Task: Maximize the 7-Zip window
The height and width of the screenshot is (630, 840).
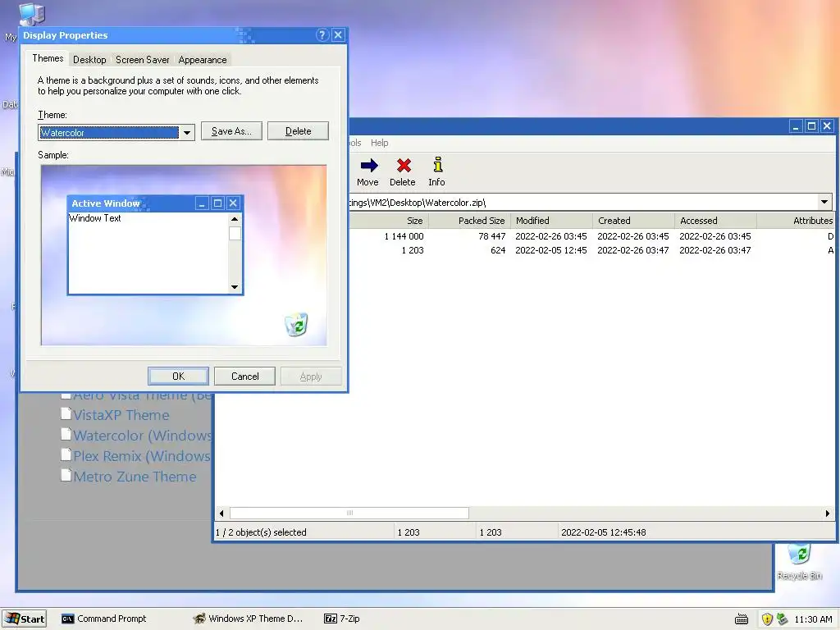Action: click(811, 126)
